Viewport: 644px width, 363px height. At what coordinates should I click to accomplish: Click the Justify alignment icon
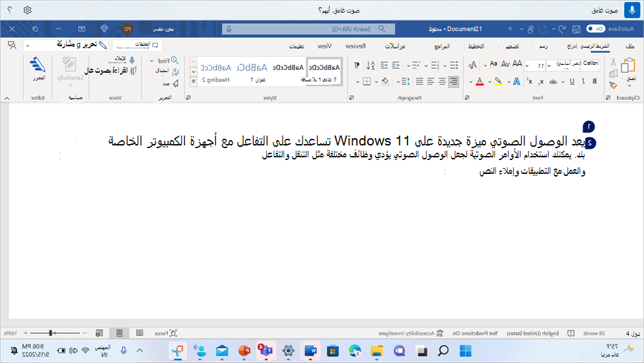(x=419, y=81)
